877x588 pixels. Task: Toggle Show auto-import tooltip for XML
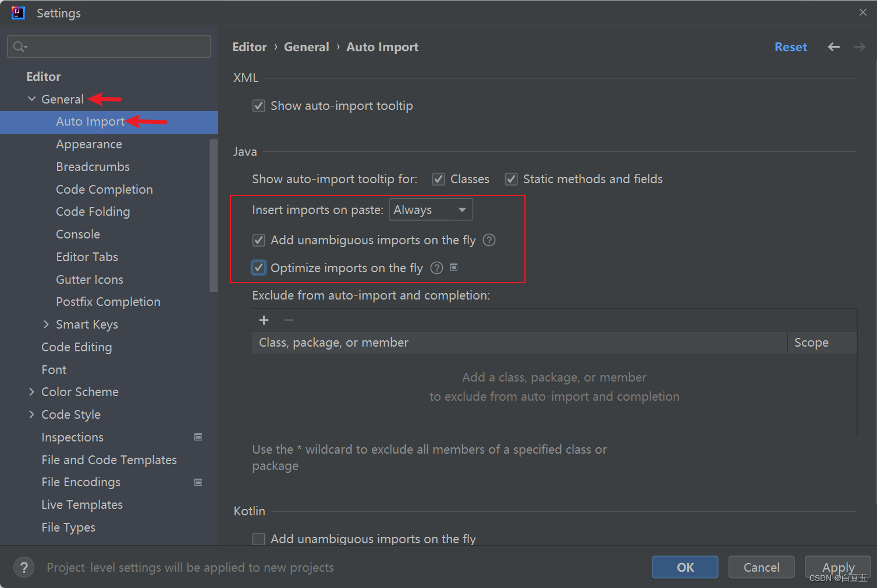(x=259, y=106)
